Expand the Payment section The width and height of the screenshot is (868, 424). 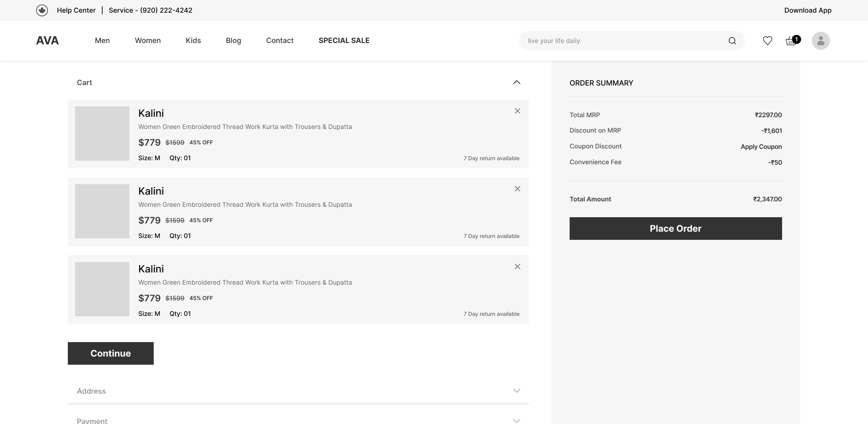[516, 420]
